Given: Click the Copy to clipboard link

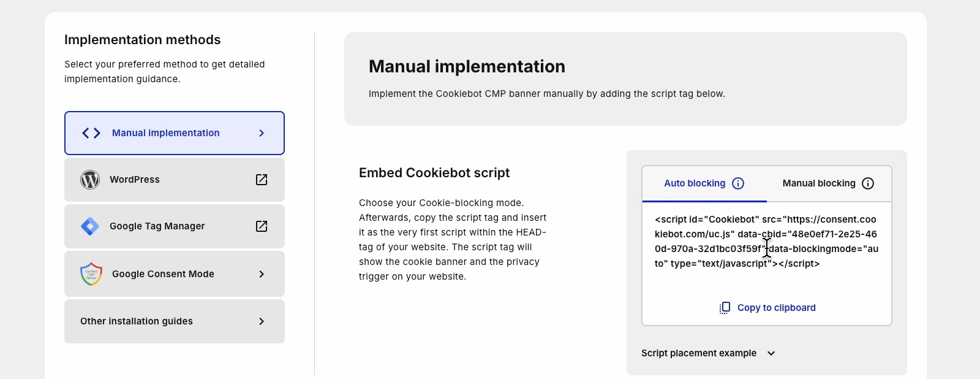Looking at the screenshot, I should (x=776, y=308).
